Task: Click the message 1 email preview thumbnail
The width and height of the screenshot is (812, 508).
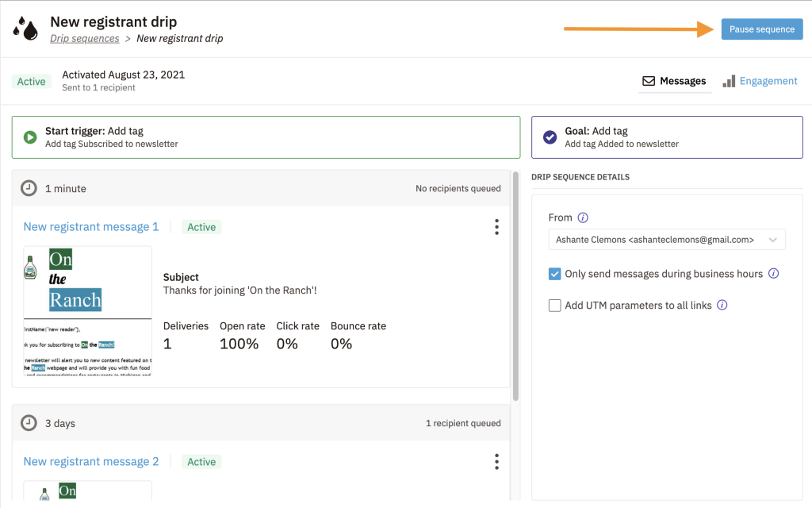Action: pos(87,310)
